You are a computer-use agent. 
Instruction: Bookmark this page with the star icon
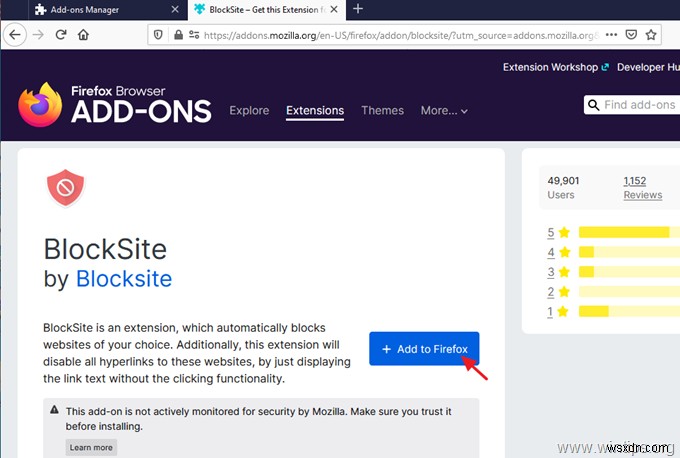pyautogui.click(x=651, y=34)
